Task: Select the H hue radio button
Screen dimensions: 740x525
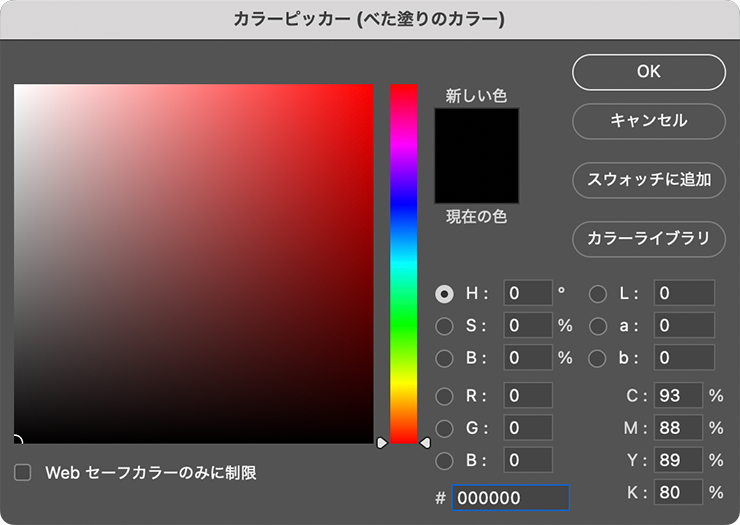Action: tap(445, 294)
